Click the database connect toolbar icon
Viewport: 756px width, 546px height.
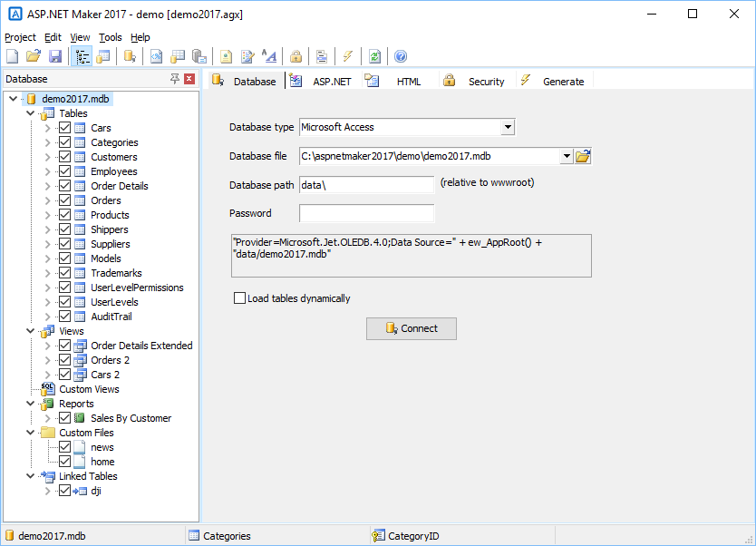pos(130,56)
